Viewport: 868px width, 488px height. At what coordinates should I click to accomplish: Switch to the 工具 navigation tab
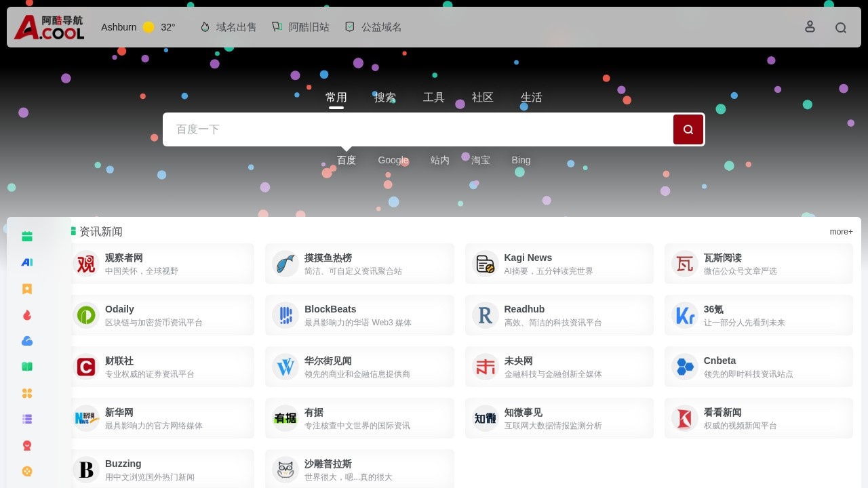click(x=434, y=97)
